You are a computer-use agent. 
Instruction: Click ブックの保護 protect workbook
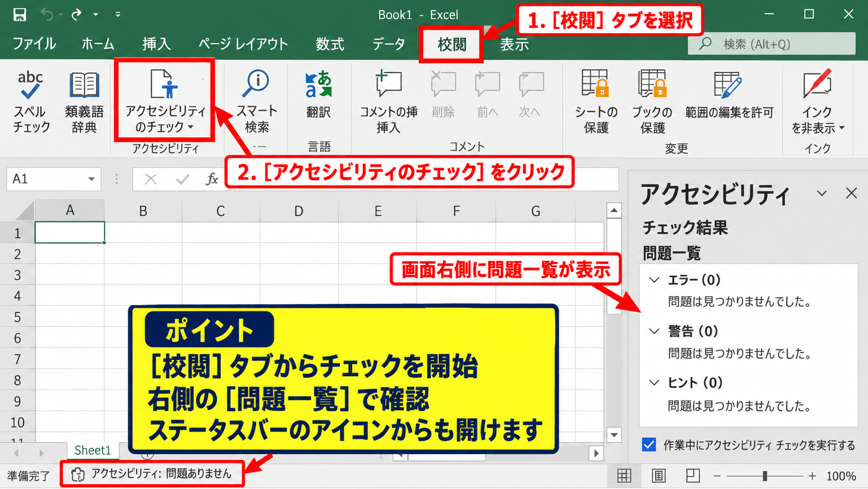coord(652,102)
